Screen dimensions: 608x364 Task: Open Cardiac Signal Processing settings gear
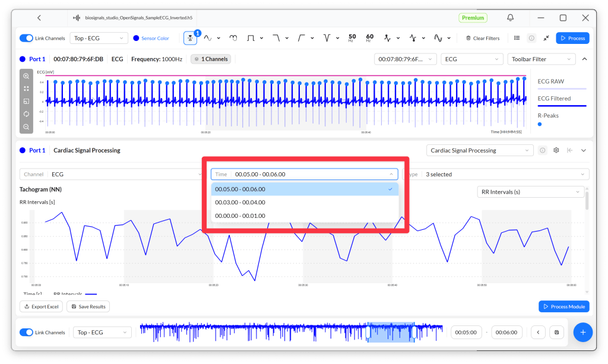point(556,150)
